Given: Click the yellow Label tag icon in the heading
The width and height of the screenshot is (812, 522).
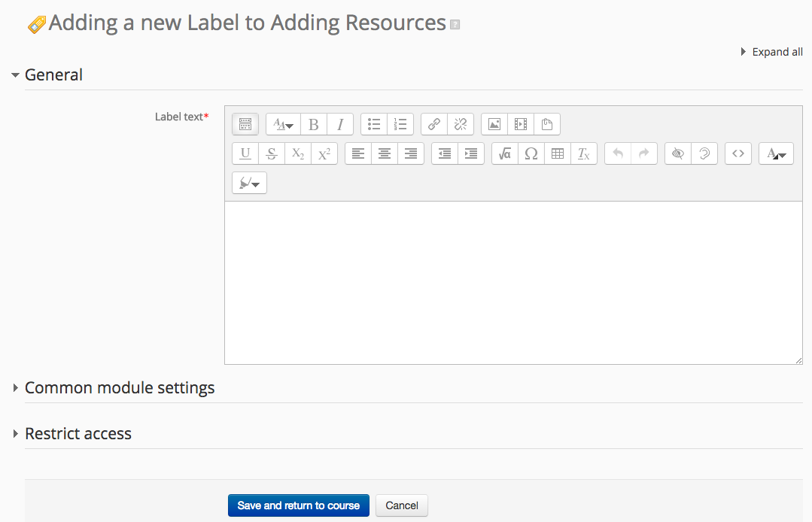Looking at the screenshot, I should pos(37,24).
